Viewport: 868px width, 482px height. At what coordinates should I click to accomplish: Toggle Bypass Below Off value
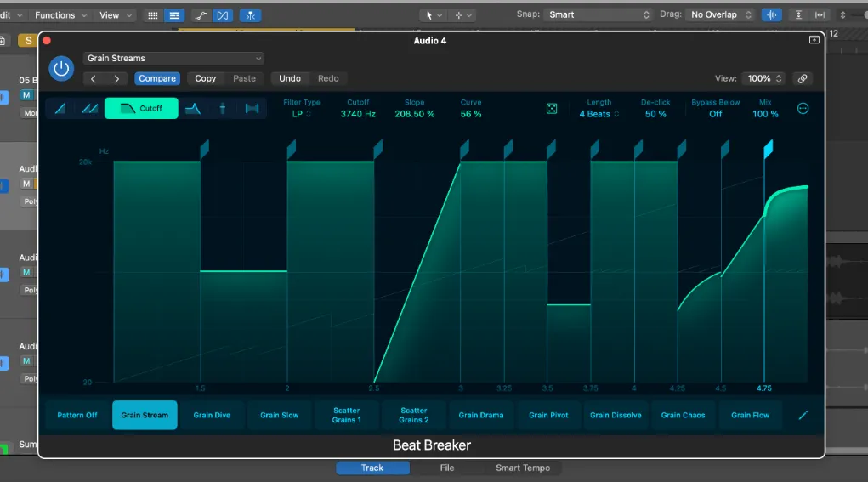tap(715, 114)
